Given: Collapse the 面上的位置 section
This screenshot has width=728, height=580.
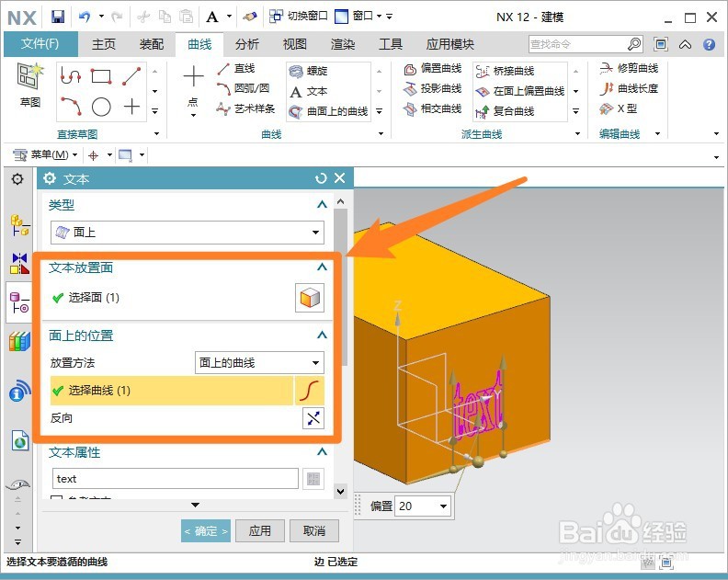Looking at the screenshot, I should (x=322, y=335).
